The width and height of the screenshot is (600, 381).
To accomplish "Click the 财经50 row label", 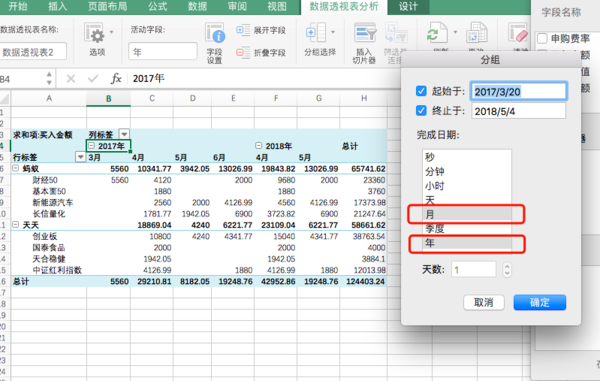I will click(45, 180).
